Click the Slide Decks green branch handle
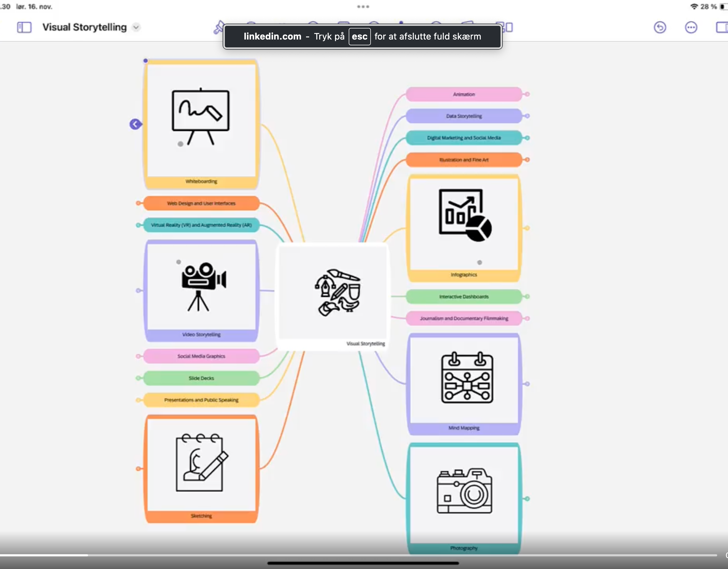The height and width of the screenshot is (569, 728). tap(138, 378)
